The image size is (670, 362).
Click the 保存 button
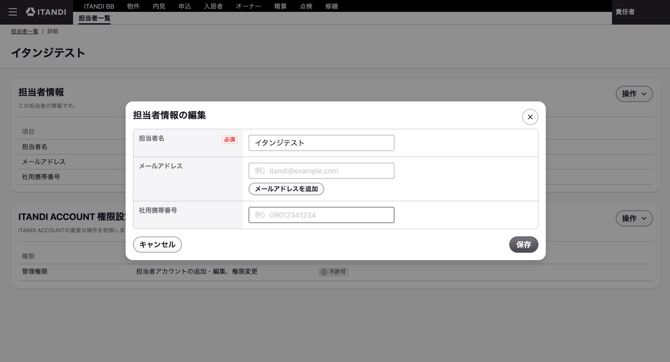tap(523, 244)
